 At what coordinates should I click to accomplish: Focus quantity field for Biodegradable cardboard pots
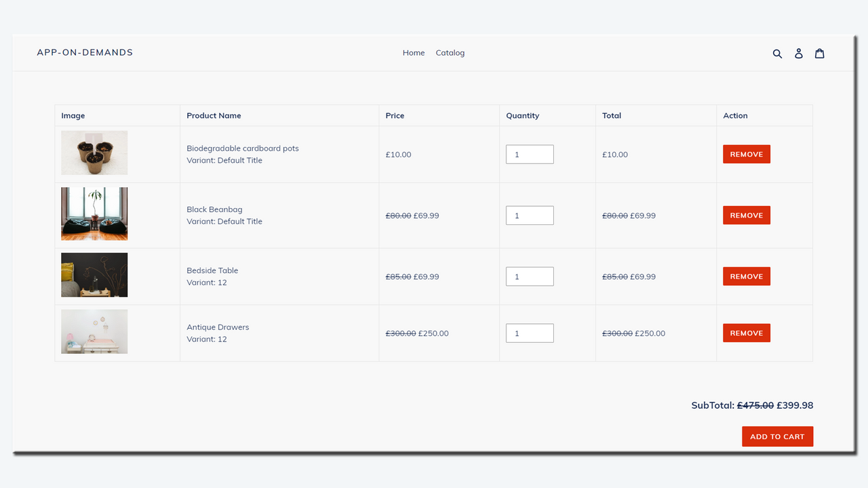coord(530,155)
